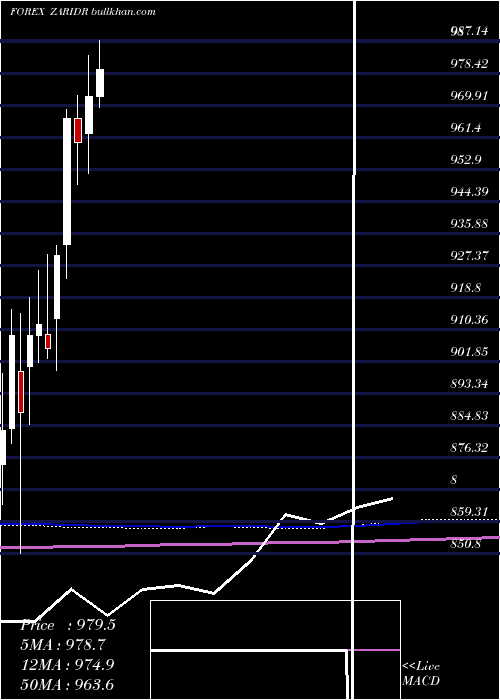Click the 850.8 price axis label
Viewport: 500px width, 700px height.
coord(466,544)
